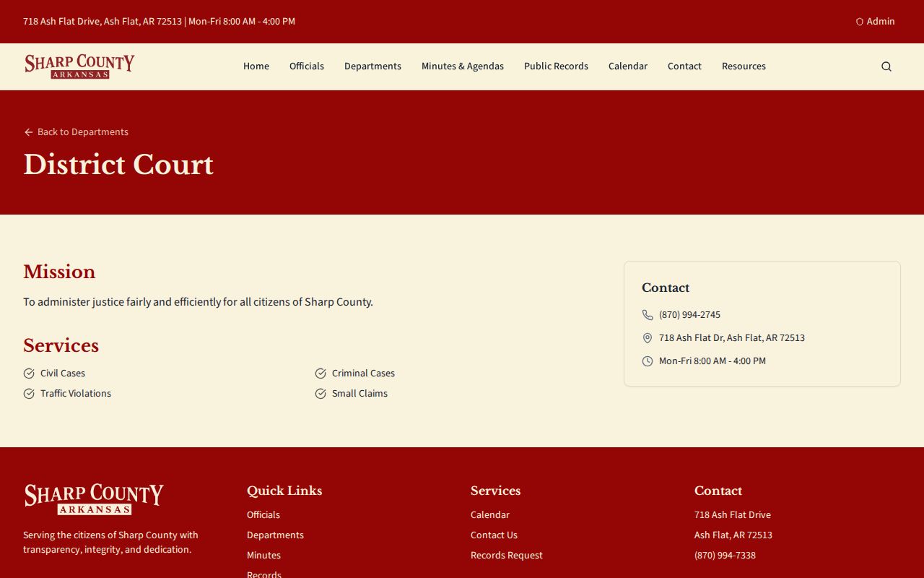
Task: Open footer Calendar services link
Action: 490,515
